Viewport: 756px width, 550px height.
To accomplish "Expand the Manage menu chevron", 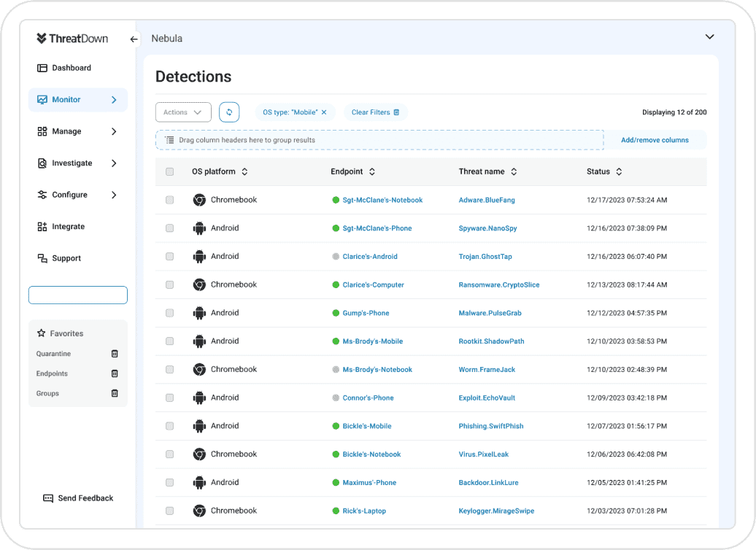I will tap(114, 131).
